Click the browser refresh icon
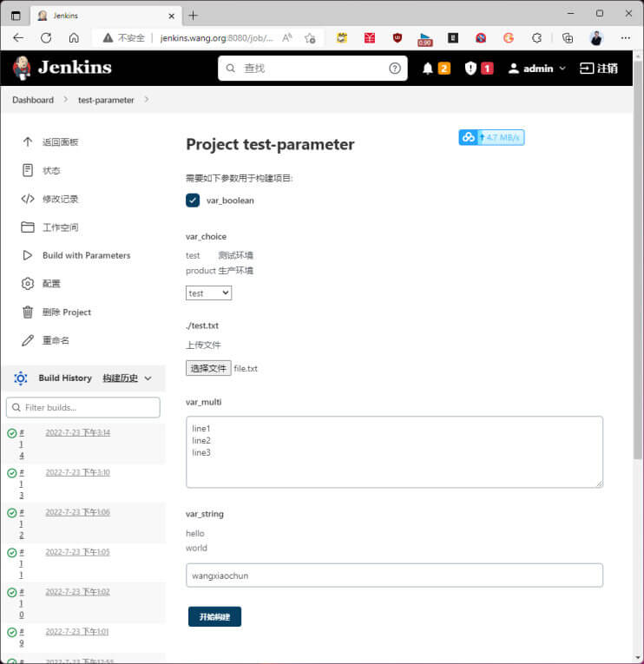 point(46,38)
